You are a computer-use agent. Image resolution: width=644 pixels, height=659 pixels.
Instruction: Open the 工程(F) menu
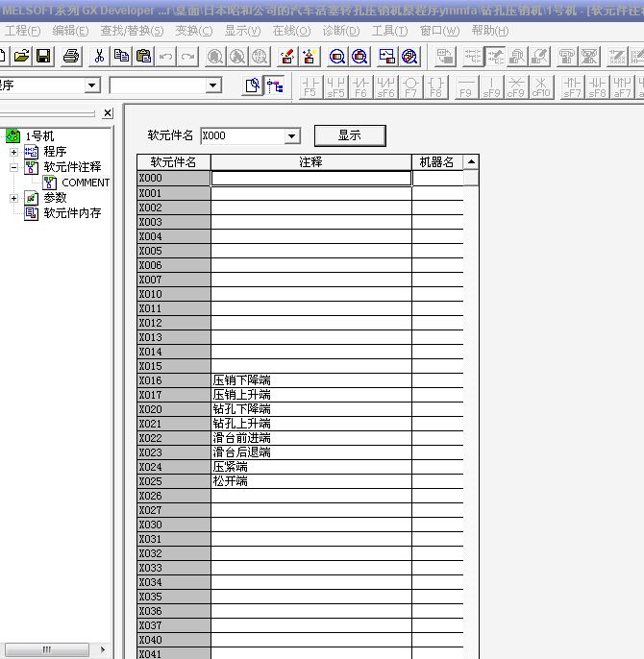tap(22, 31)
